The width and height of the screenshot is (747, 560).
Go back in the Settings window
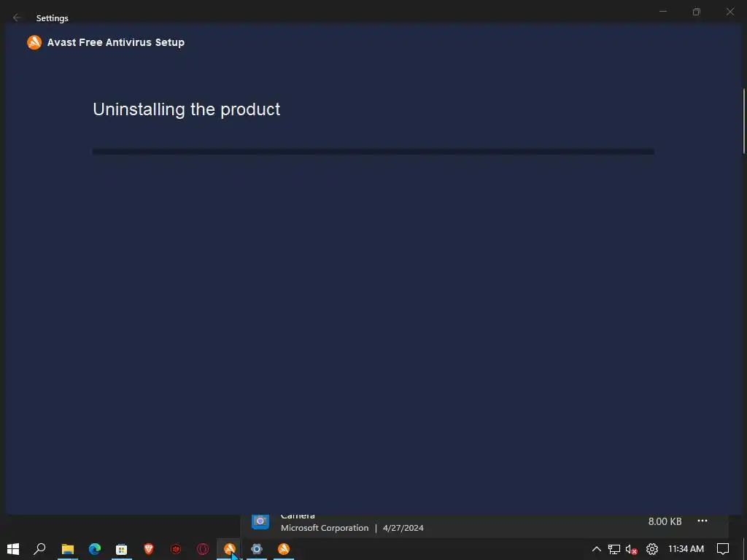pos(17,17)
